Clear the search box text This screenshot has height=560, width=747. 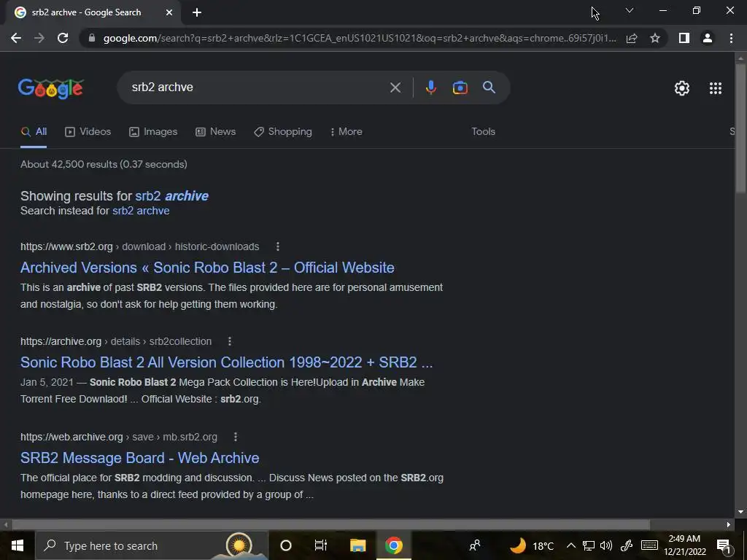[395, 87]
